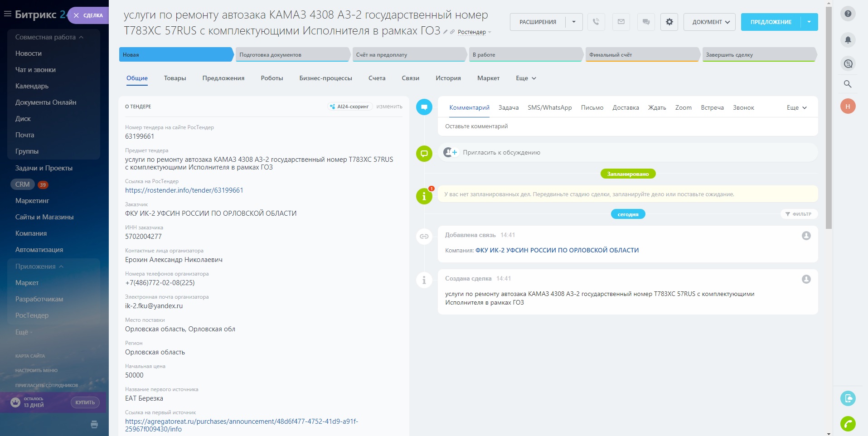Switch to the Предложения tab
This screenshot has width=868, height=436.
(x=223, y=78)
